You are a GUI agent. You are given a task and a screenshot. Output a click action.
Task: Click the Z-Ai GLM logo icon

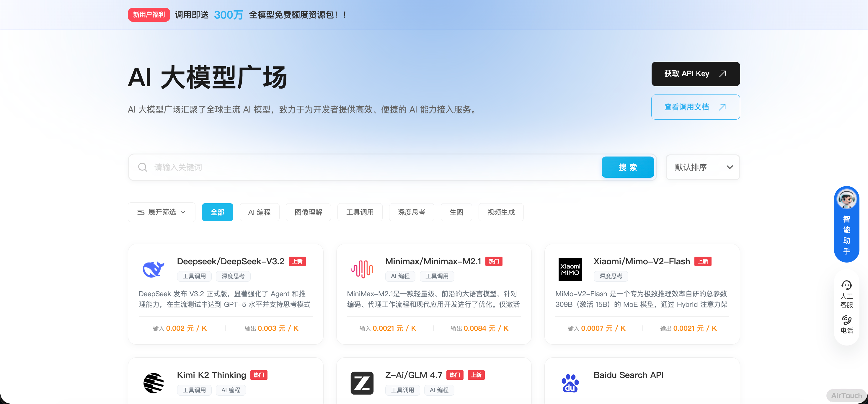click(x=362, y=383)
